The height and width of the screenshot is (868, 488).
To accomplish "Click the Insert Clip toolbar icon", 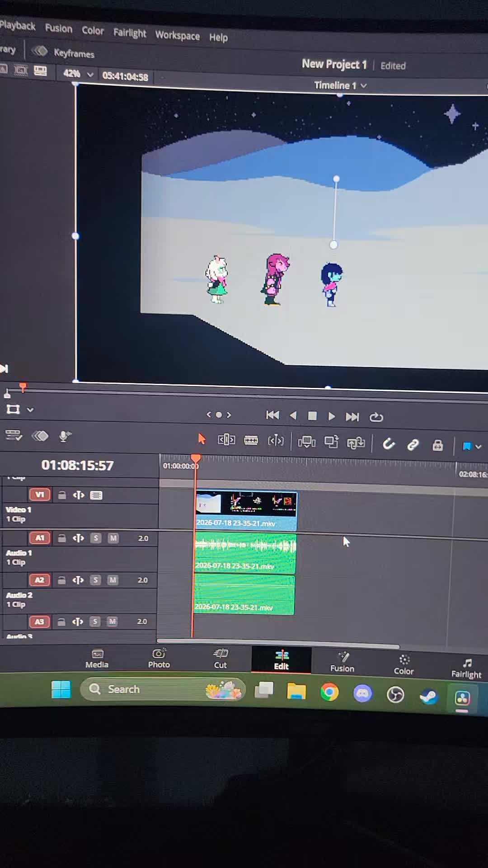I will point(306,442).
